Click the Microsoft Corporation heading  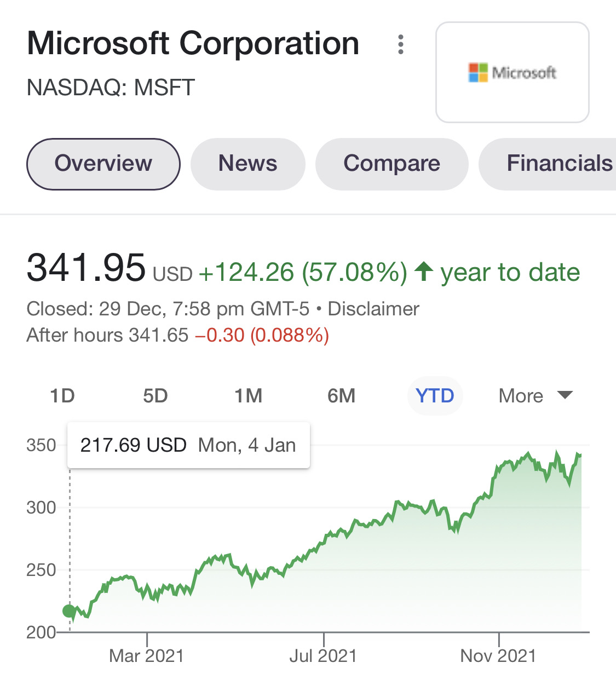click(x=193, y=44)
